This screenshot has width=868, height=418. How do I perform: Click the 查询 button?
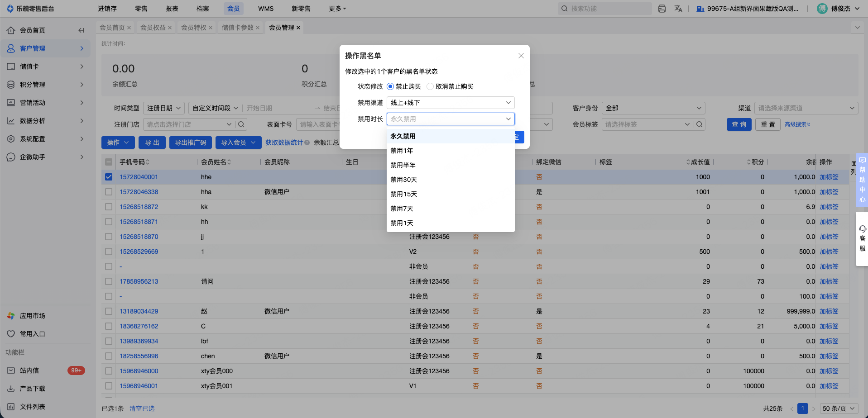(x=739, y=124)
